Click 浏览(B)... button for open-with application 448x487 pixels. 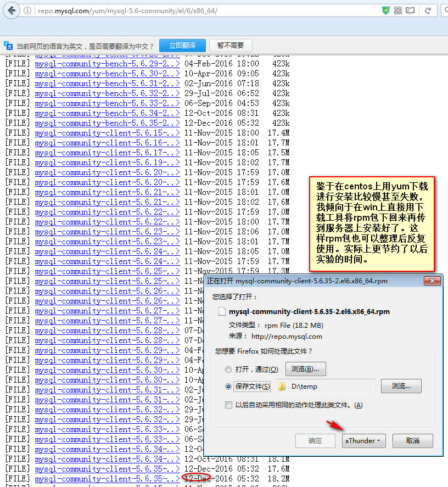coord(305,369)
